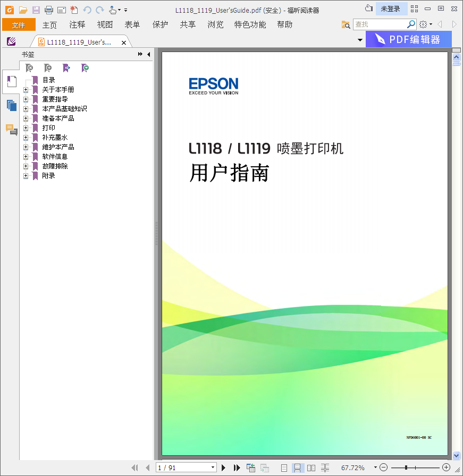Image resolution: width=463 pixels, height=476 pixels.
Task: Open the page number dropdown
Action: 213,467
